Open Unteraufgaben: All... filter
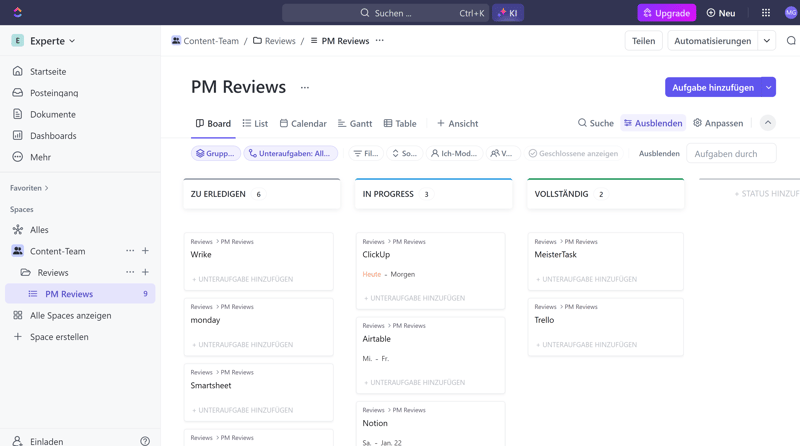 (x=290, y=153)
